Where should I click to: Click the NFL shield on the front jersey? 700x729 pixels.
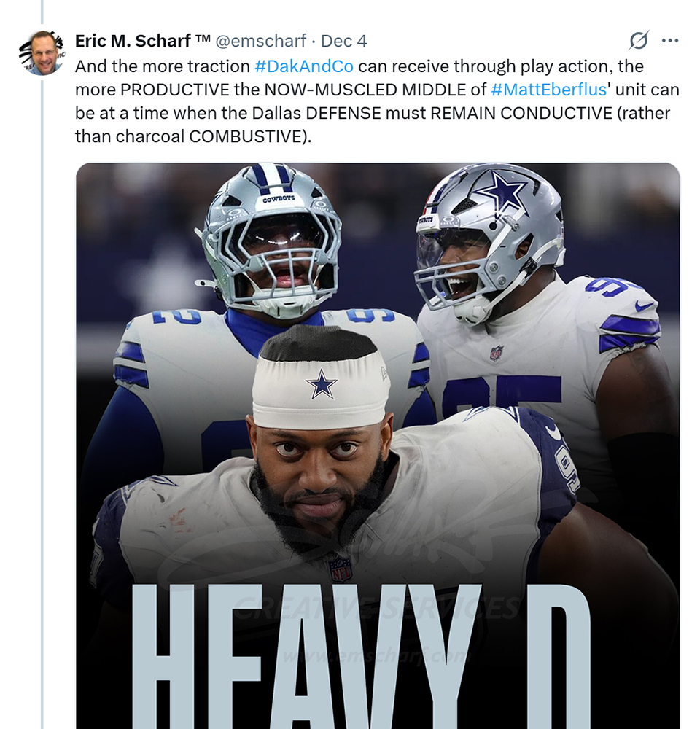(x=340, y=569)
